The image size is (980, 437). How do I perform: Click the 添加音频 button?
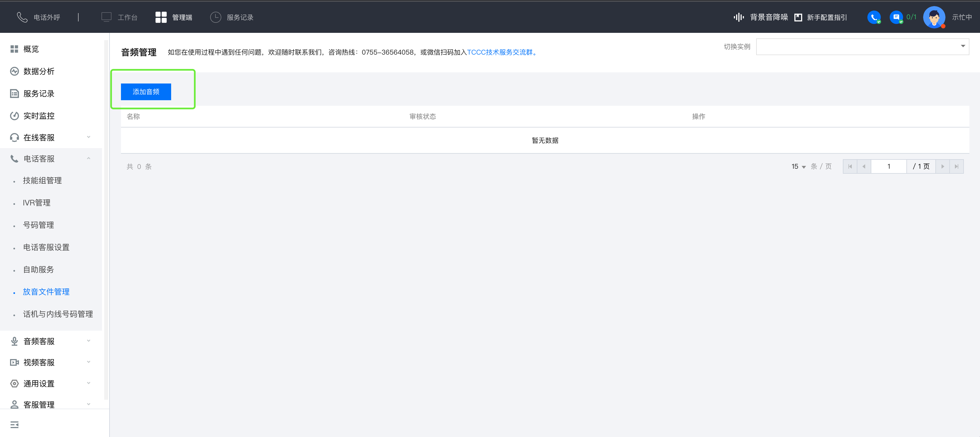click(x=146, y=92)
